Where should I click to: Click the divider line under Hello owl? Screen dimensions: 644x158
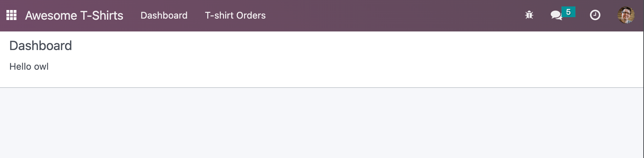[x=322, y=87]
